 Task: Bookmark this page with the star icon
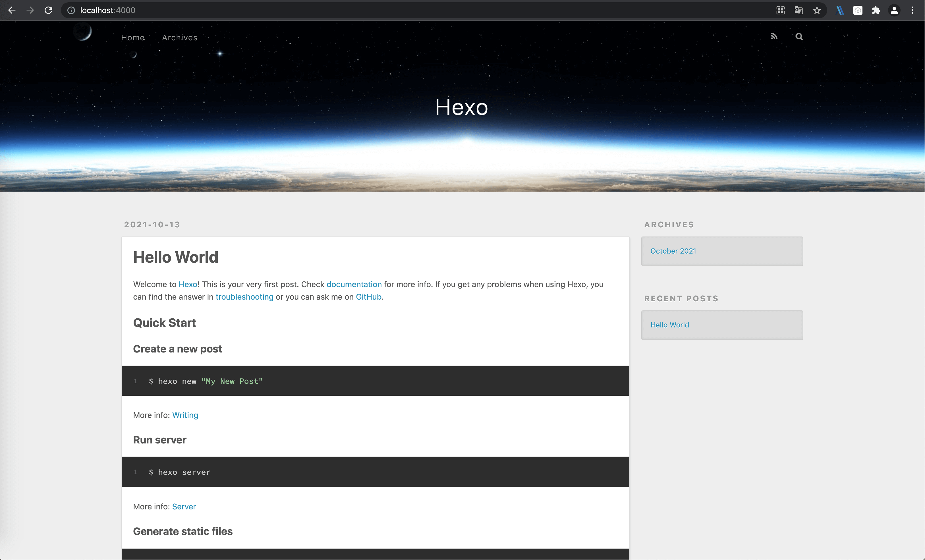pos(817,10)
